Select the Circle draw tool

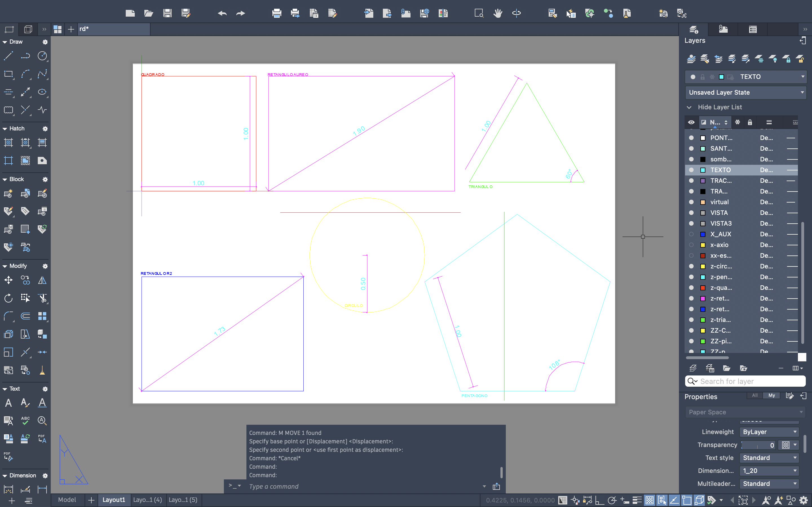[42, 56]
